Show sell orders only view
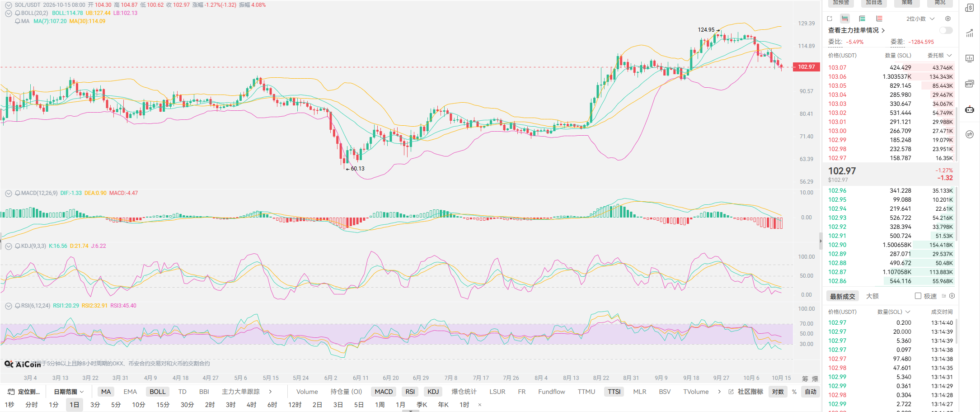Image resolution: width=980 pixels, height=412 pixels. pyautogui.click(x=879, y=19)
